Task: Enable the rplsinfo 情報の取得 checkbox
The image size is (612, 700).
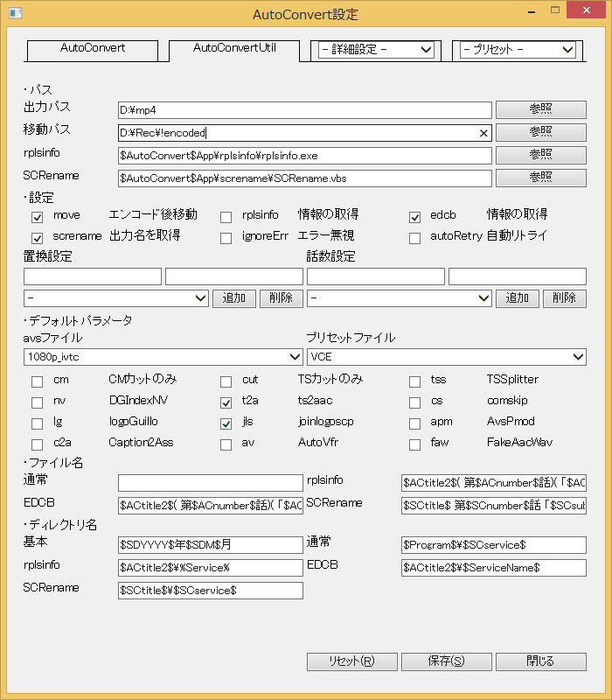Action: [x=226, y=217]
